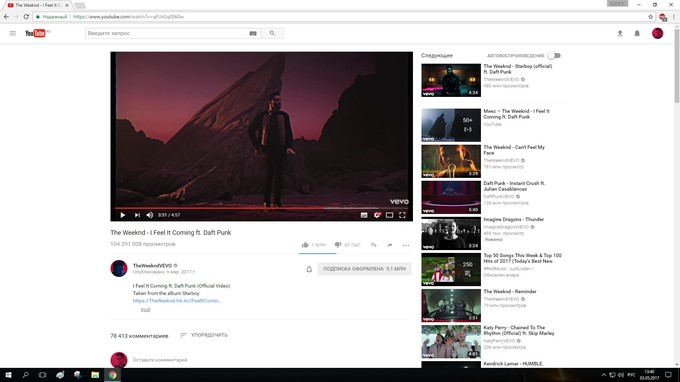Go back with the browser back arrow
Image resolution: width=680 pixels, height=382 pixels.
click(6, 16)
